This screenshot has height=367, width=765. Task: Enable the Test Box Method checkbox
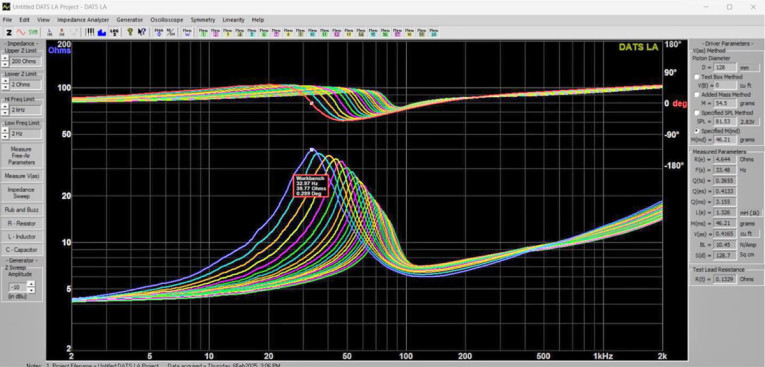(x=697, y=77)
